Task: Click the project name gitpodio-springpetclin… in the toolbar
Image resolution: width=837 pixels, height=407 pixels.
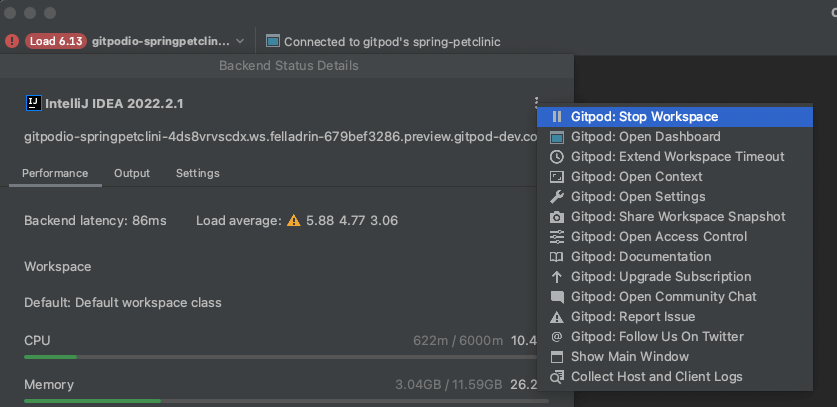Action: click(x=161, y=42)
